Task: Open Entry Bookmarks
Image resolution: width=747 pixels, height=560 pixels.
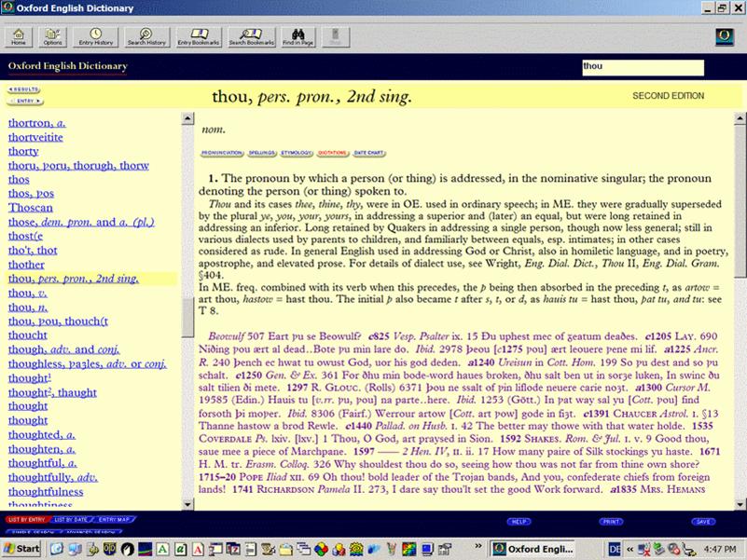Action: pyautogui.click(x=196, y=36)
